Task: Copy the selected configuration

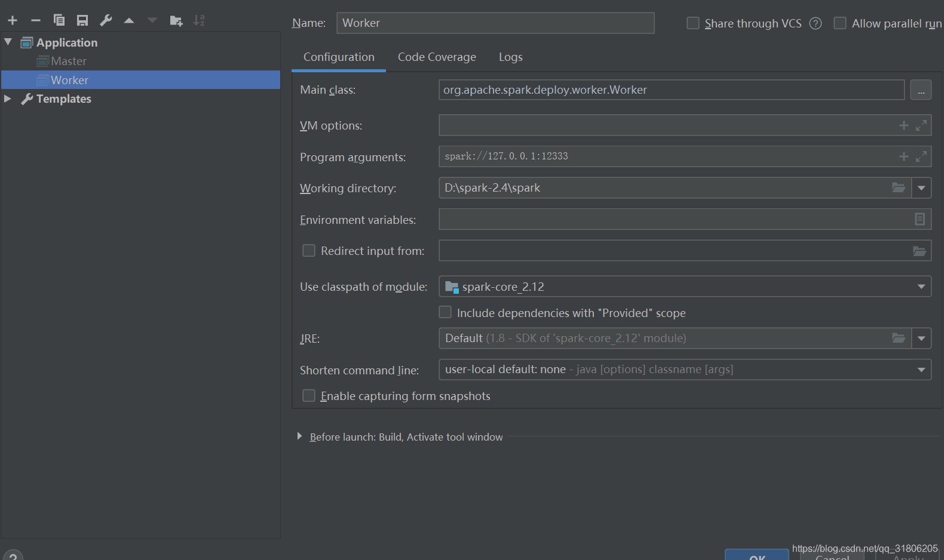Action: [59, 20]
